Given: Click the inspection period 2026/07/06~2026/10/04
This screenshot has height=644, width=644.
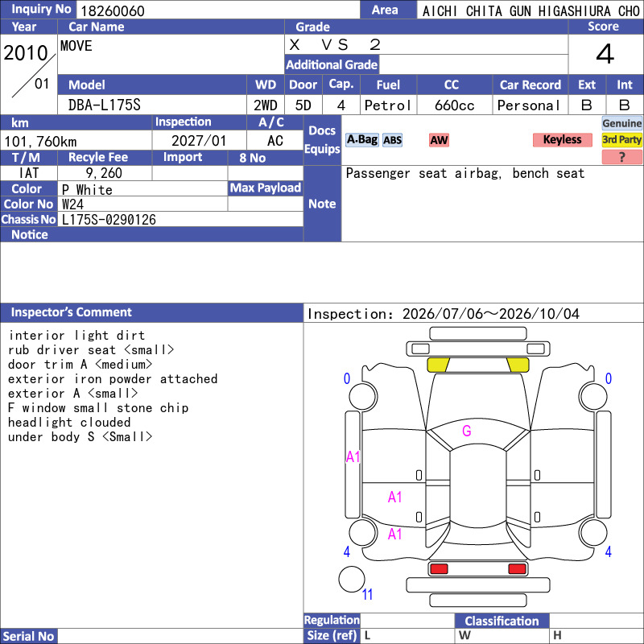Looking at the screenshot, I should (491, 314).
